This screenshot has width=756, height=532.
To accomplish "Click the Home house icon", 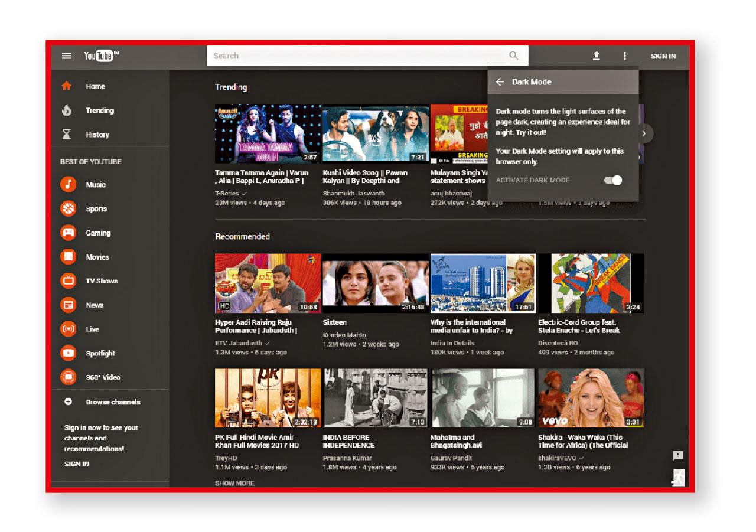I will pyautogui.click(x=67, y=86).
